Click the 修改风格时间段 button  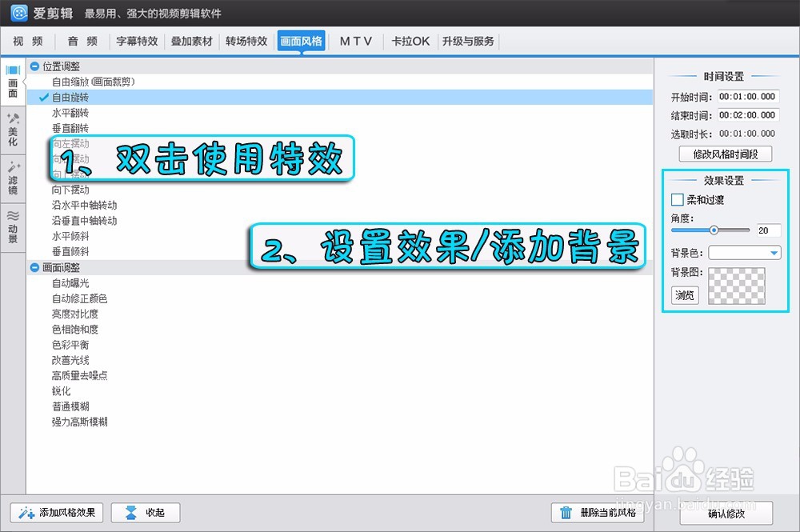pyautogui.click(x=725, y=154)
